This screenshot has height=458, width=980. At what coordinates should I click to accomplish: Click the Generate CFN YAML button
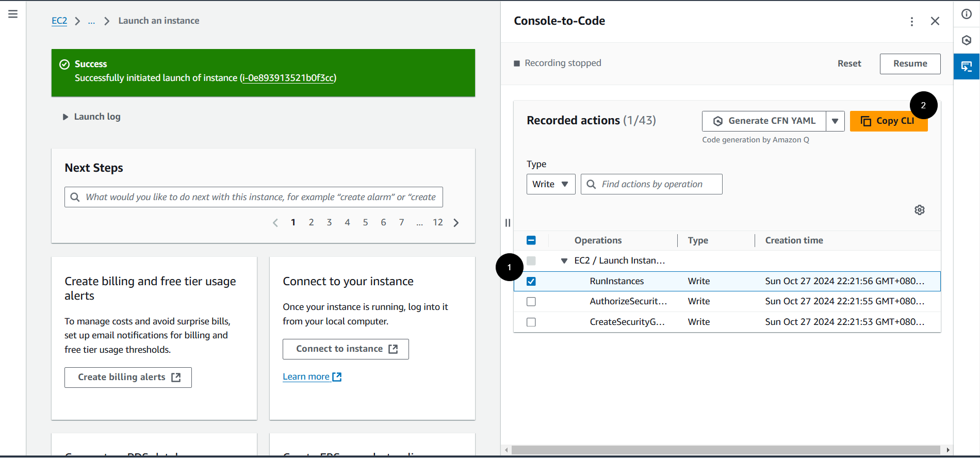(764, 121)
